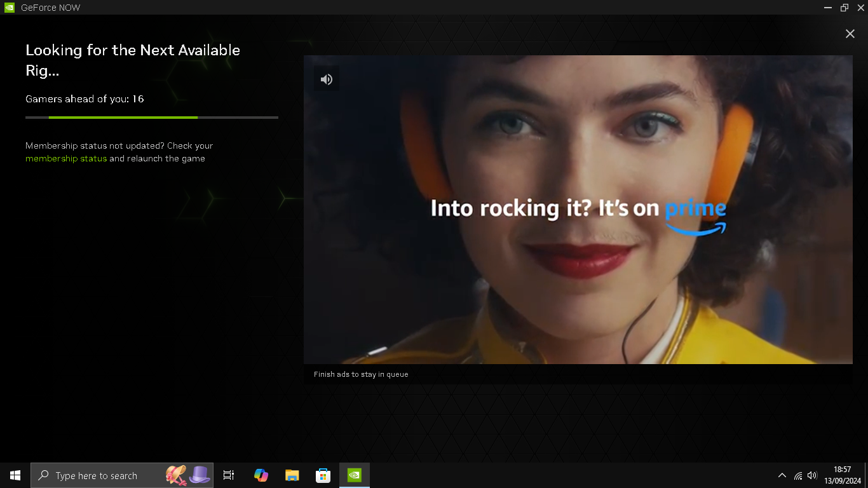The width and height of the screenshot is (868, 488).
Task: Open File Explorer from the taskbar
Action: coord(292,475)
